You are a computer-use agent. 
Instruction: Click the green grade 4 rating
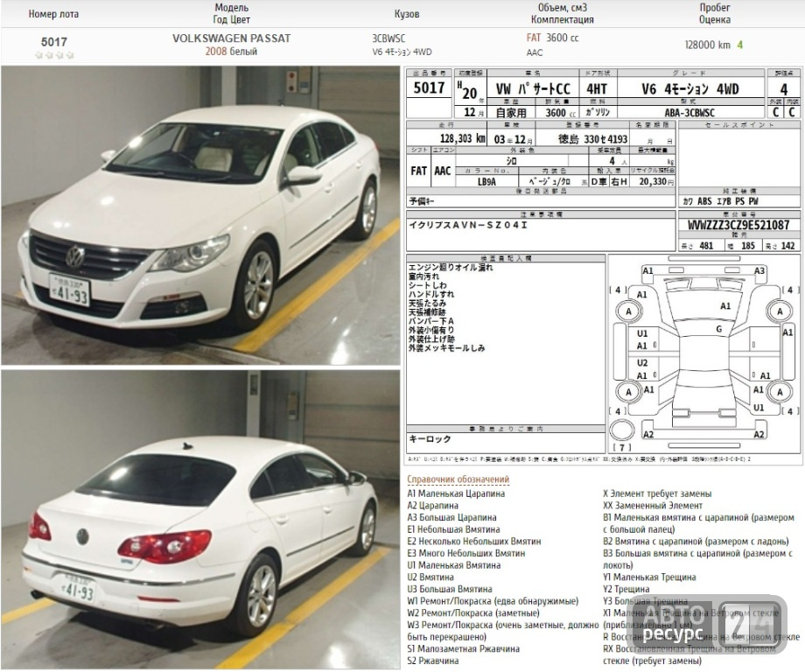tap(739, 45)
